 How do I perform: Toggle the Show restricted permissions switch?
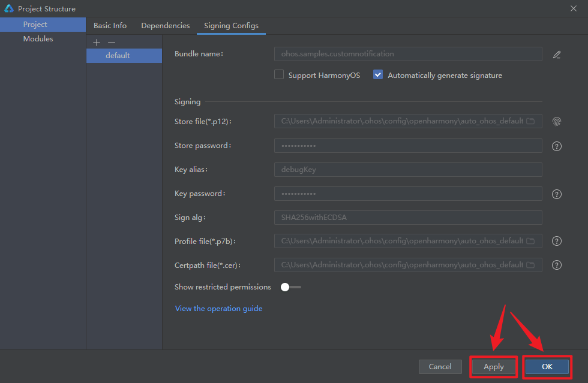click(x=290, y=287)
